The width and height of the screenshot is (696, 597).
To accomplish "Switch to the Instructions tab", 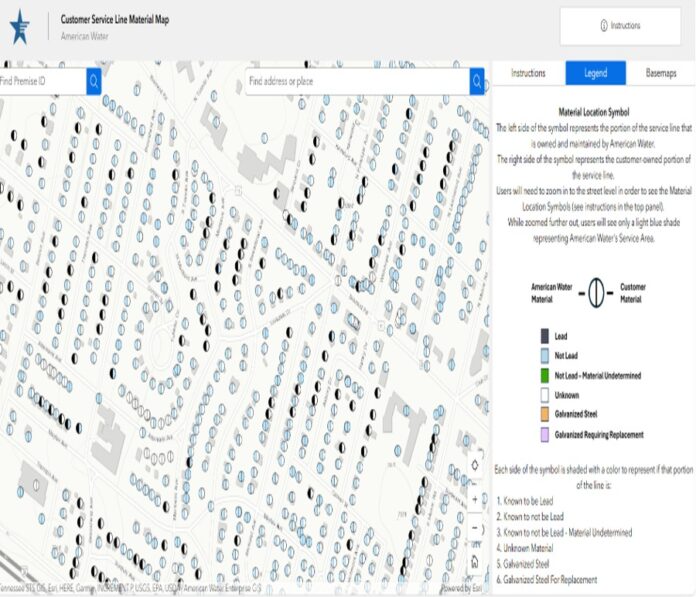I will tap(528, 73).
